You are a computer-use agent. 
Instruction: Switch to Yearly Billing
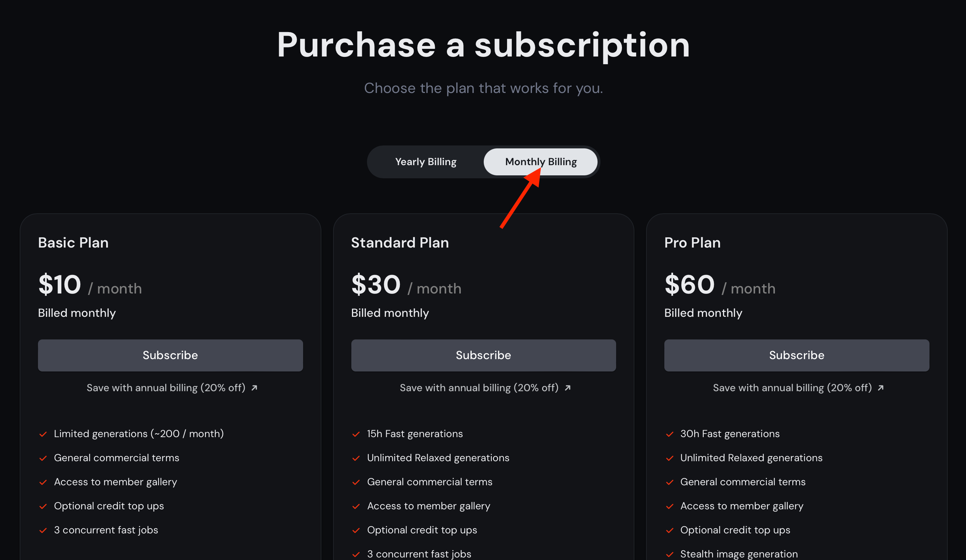[425, 162]
